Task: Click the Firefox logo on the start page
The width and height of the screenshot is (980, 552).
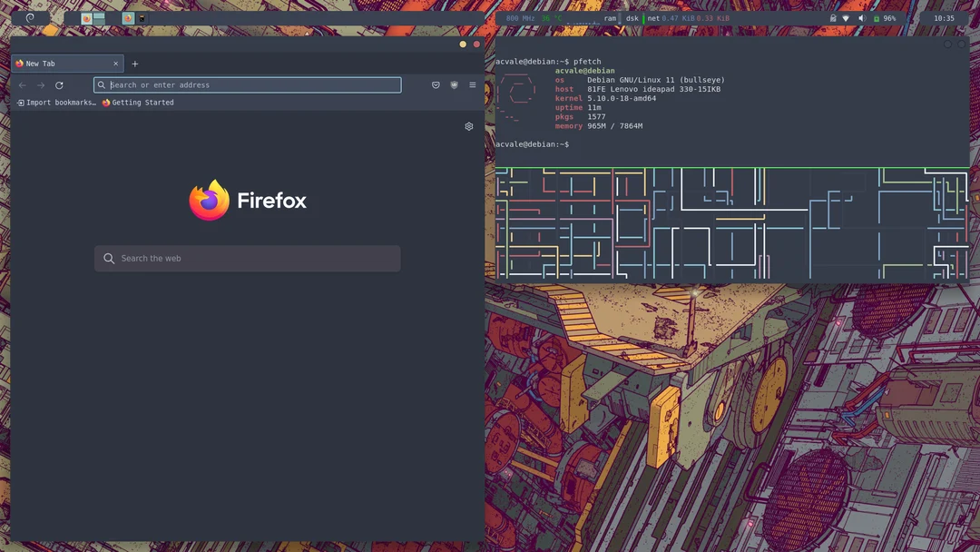Action: 210,200
